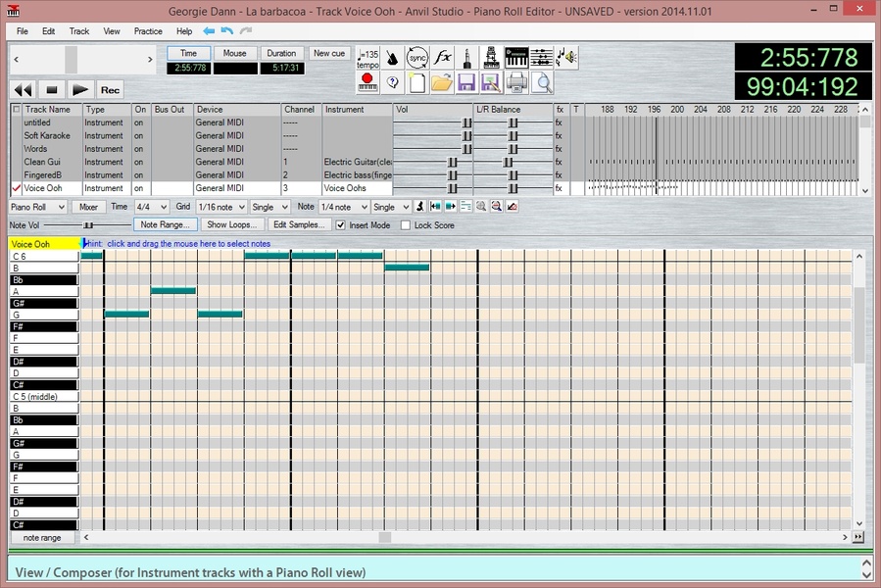The width and height of the screenshot is (881, 588).
Task: Click the Note Range... button
Action: click(x=165, y=225)
